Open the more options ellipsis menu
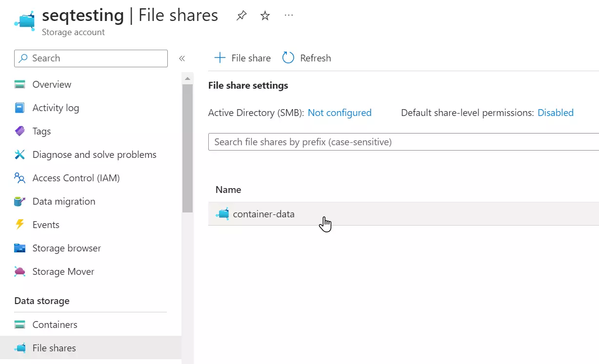Image resolution: width=599 pixels, height=364 pixels. tap(289, 15)
